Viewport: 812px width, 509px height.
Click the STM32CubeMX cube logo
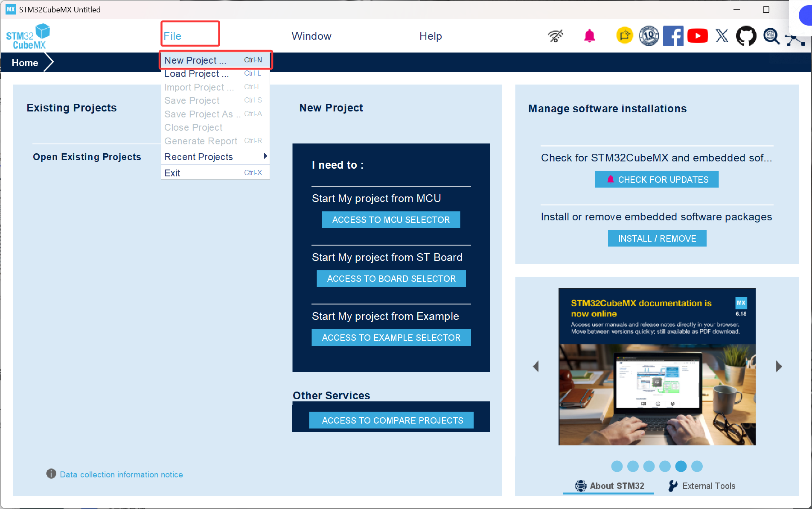(28, 36)
